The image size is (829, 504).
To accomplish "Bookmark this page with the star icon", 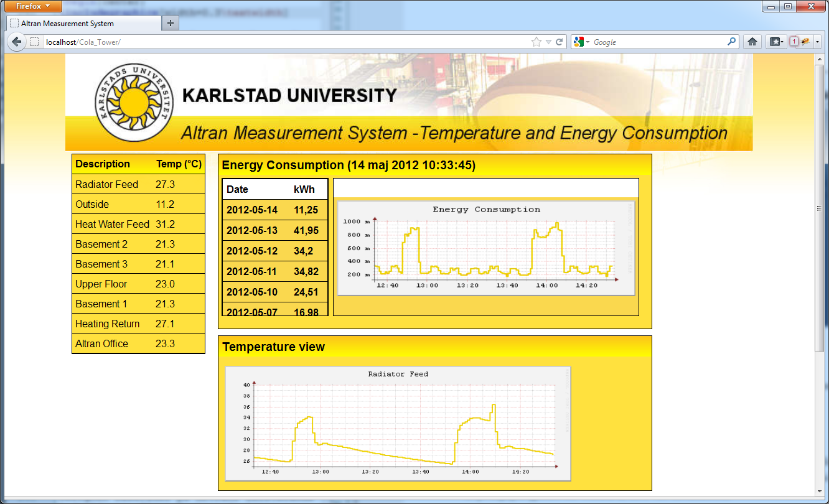I will [x=536, y=42].
